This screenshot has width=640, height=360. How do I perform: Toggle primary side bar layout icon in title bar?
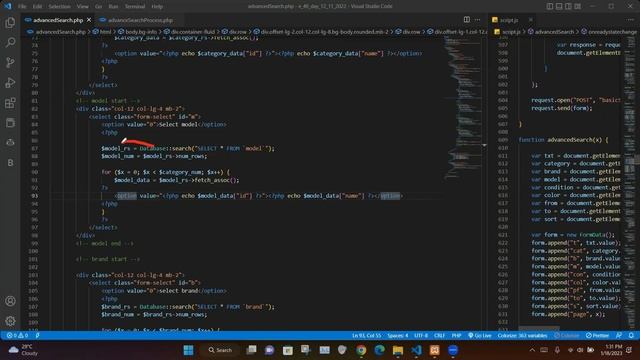[550, 6]
